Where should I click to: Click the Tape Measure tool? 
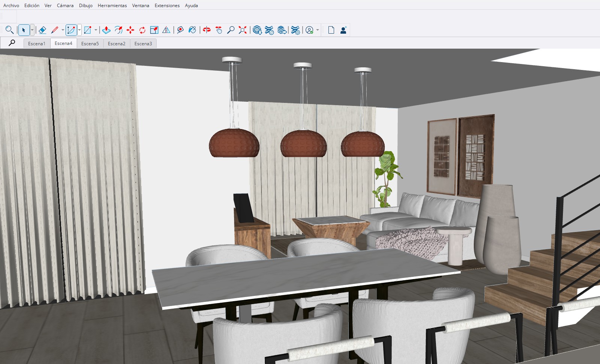[180, 30]
